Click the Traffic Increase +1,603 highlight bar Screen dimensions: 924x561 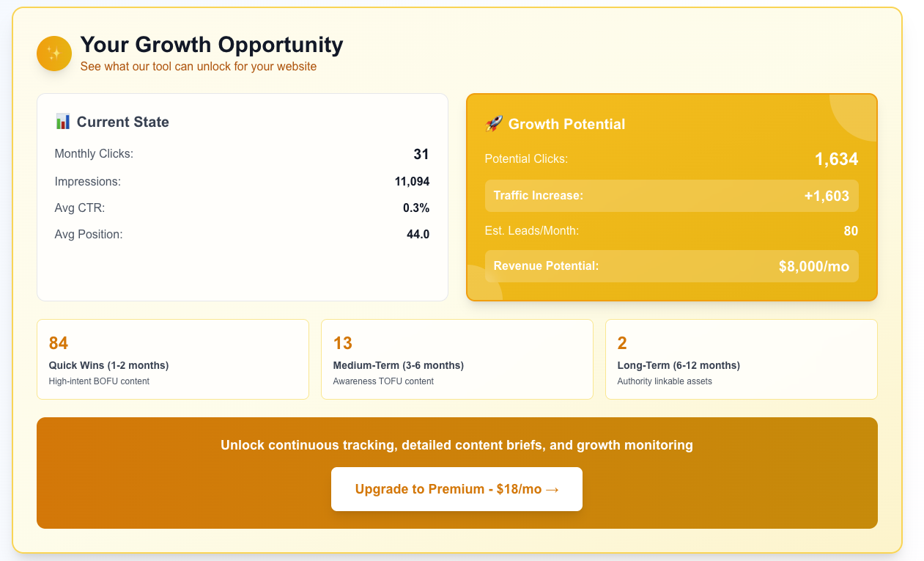pyautogui.click(x=672, y=196)
